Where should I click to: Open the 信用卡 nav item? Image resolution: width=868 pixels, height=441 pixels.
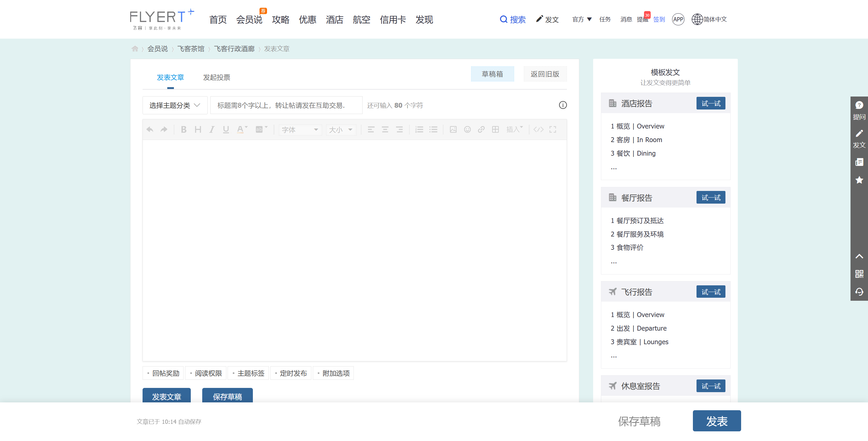(x=393, y=20)
